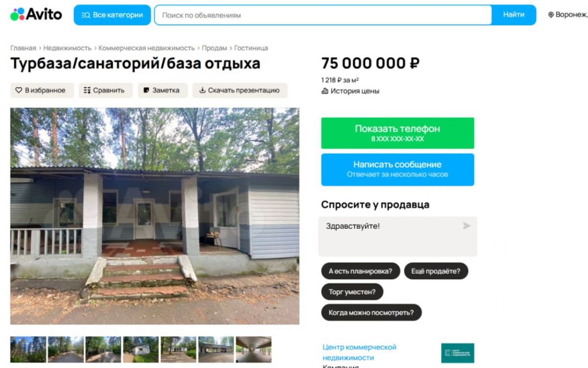
Task: Open the seller company logo
Action: tap(458, 353)
